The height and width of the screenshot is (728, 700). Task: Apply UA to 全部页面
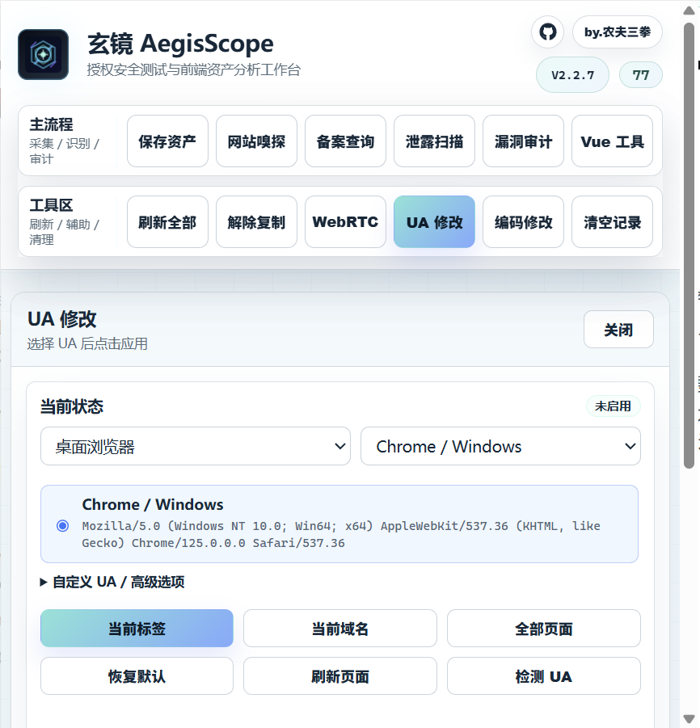pos(544,628)
